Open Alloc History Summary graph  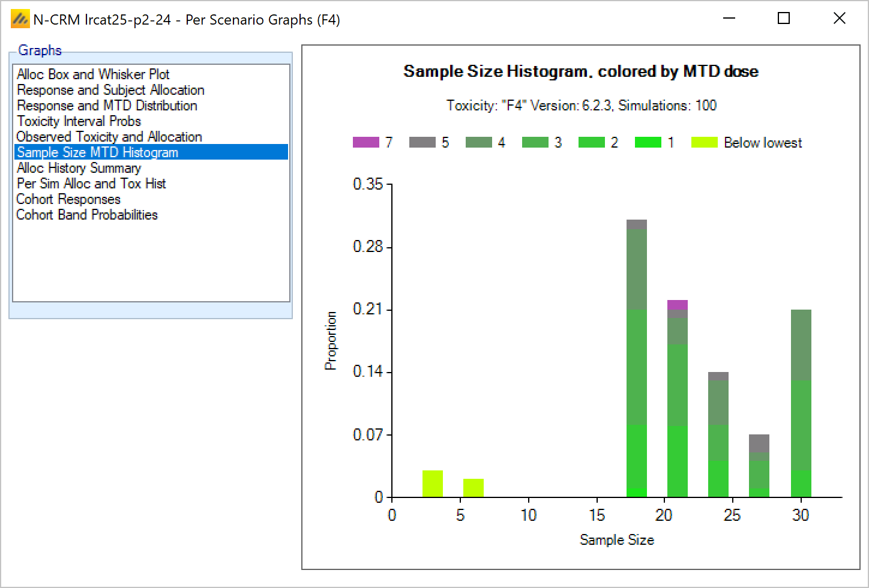coord(79,168)
